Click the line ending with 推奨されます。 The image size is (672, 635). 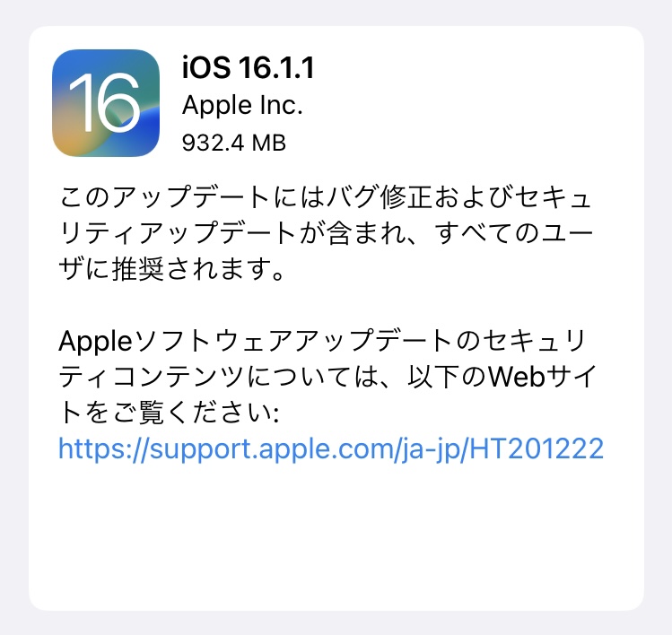point(171,269)
